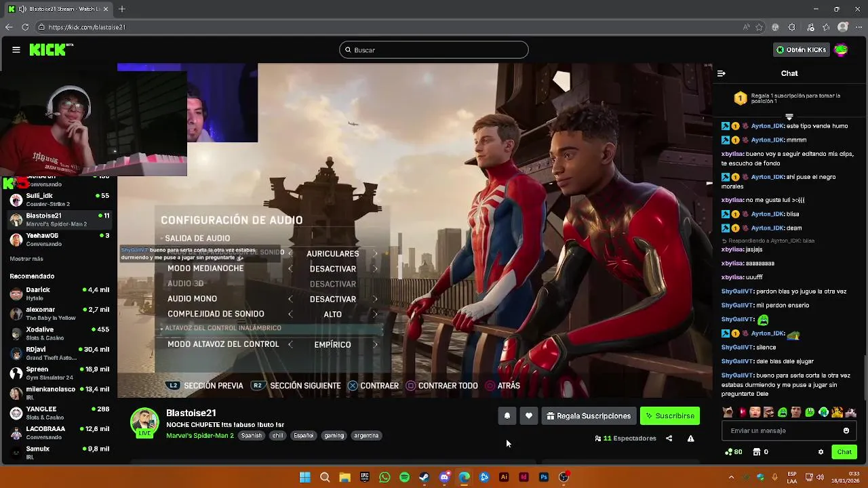
Task: Open YeehawOG channel in sidebar
Action: point(59,239)
